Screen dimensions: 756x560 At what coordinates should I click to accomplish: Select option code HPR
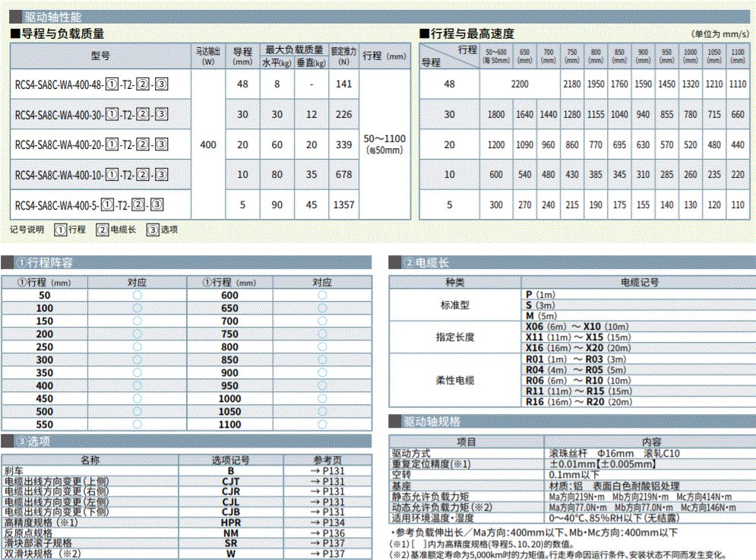pos(231,523)
